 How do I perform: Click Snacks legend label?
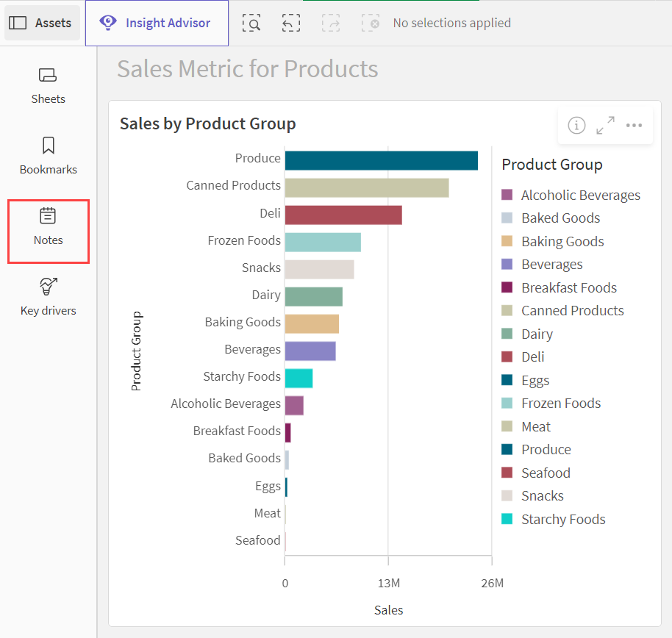click(x=542, y=495)
